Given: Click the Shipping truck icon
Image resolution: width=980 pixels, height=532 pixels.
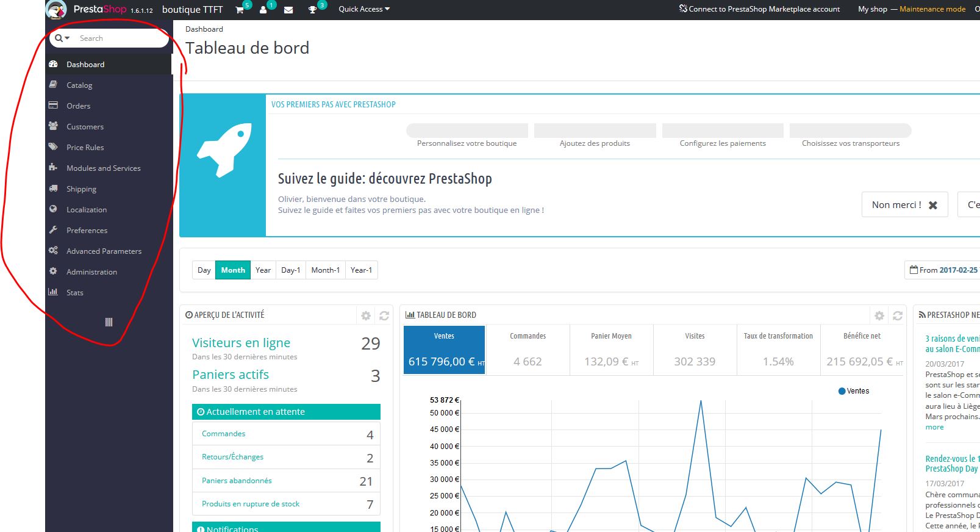Looking at the screenshot, I should click(53, 188).
